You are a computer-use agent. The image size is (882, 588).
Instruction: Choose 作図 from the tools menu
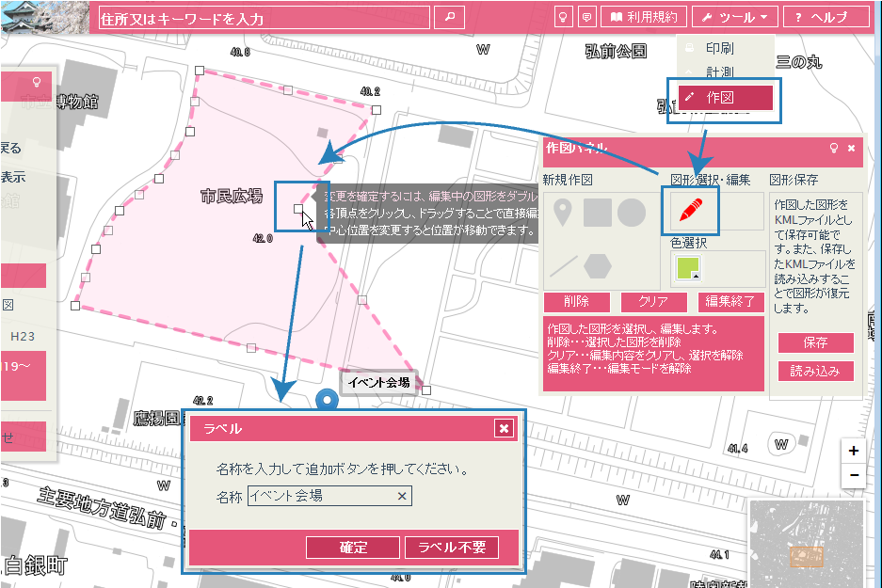[x=725, y=97]
